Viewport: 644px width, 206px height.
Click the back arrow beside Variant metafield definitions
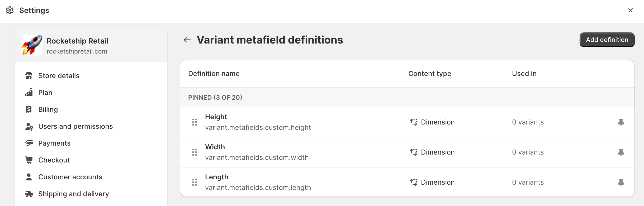(187, 40)
